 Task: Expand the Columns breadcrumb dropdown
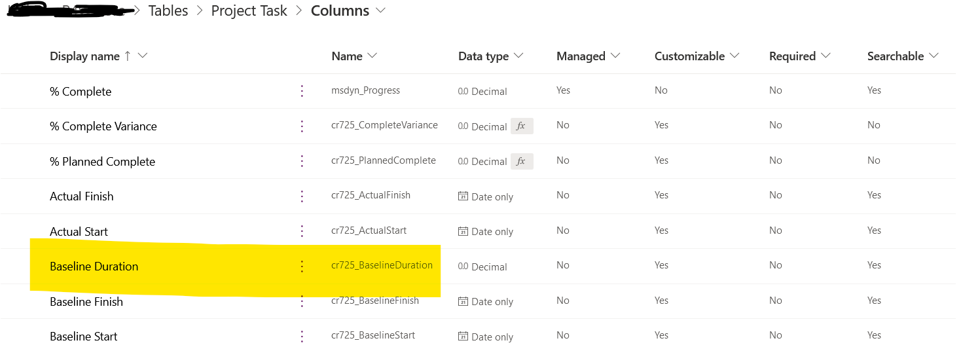(x=381, y=11)
